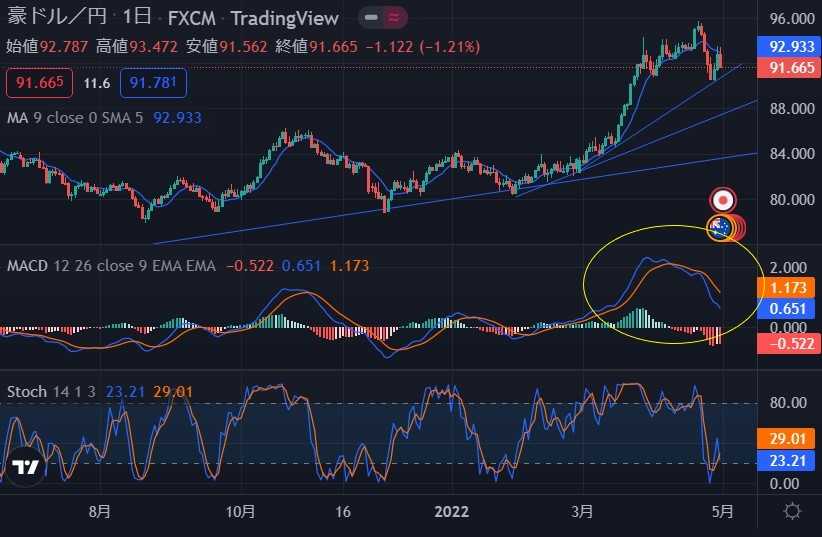Click the 始値92.787 open value
This screenshot has width=822, height=537.
pyautogui.click(x=47, y=47)
